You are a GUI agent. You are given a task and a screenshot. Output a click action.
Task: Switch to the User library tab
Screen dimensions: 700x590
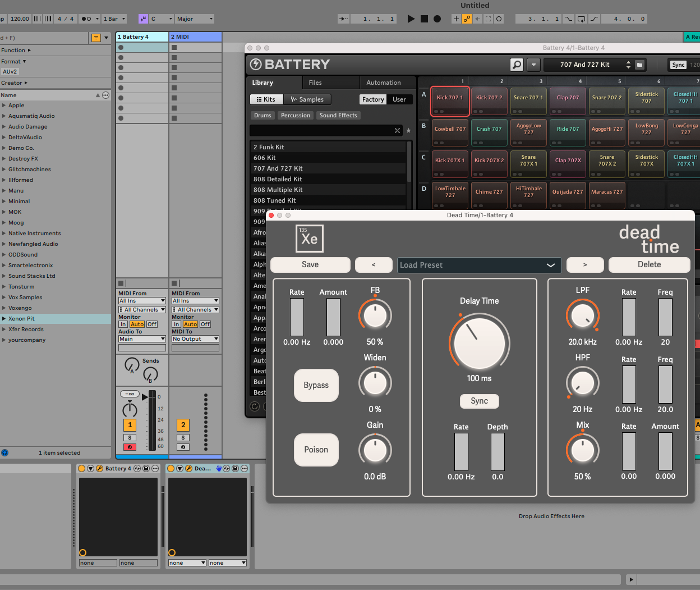(399, 99)
